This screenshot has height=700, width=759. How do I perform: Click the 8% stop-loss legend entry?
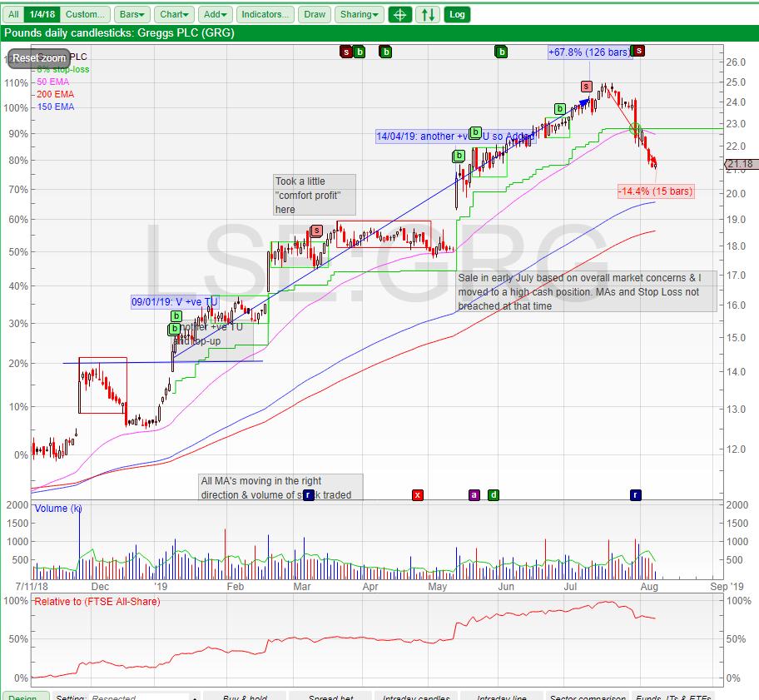(x=63, y=69)
